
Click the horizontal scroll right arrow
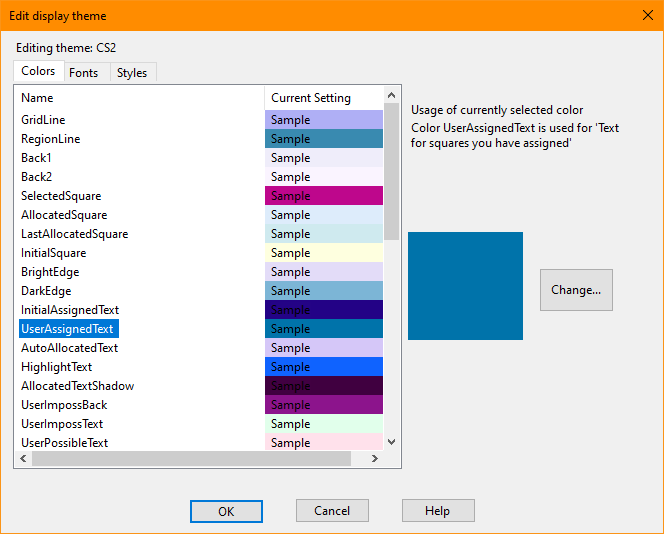click(x=374, y=459)
